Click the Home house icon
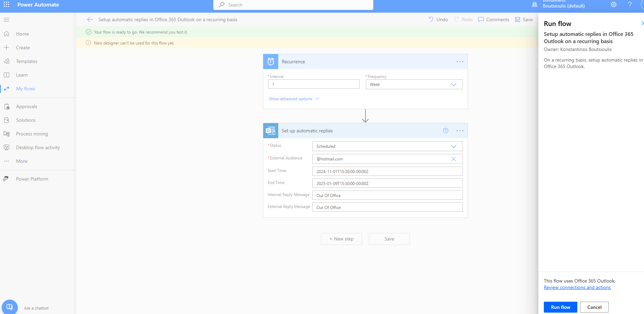Viewport: 644px width, 314px height. point(6,34)
